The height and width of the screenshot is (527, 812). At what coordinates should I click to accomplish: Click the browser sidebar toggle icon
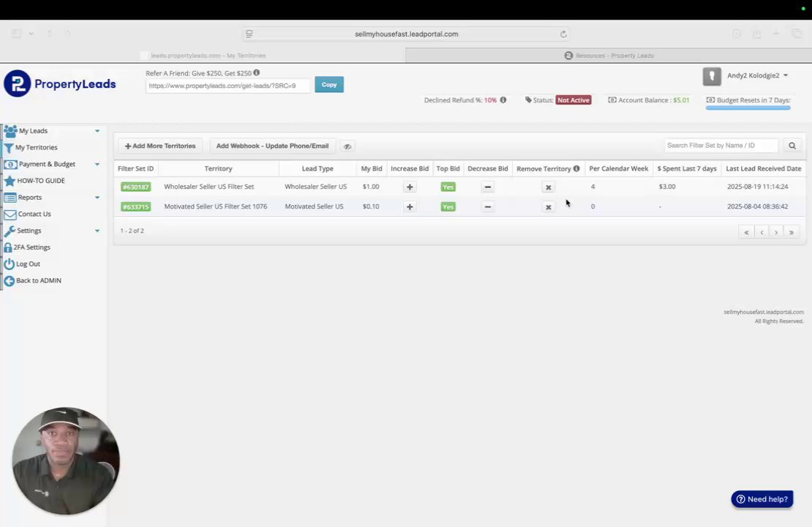pyautogui.click(x=17, y=33)
